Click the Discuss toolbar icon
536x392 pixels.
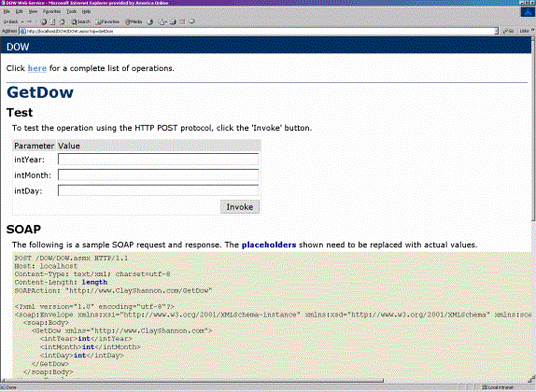click(x=191, y=21)
